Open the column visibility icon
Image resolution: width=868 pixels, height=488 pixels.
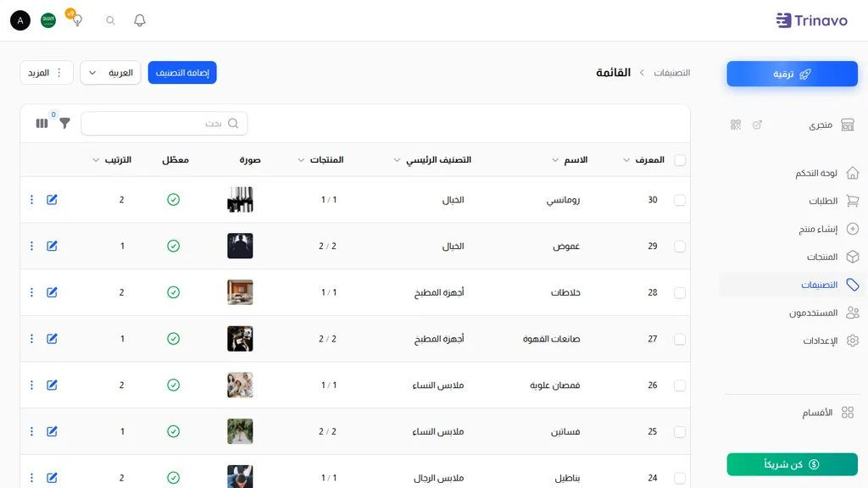[42, 124]
